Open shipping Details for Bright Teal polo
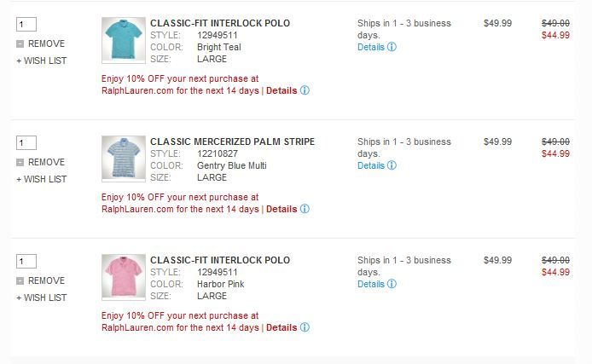592x364 pixels. click(x=371, y=48)
